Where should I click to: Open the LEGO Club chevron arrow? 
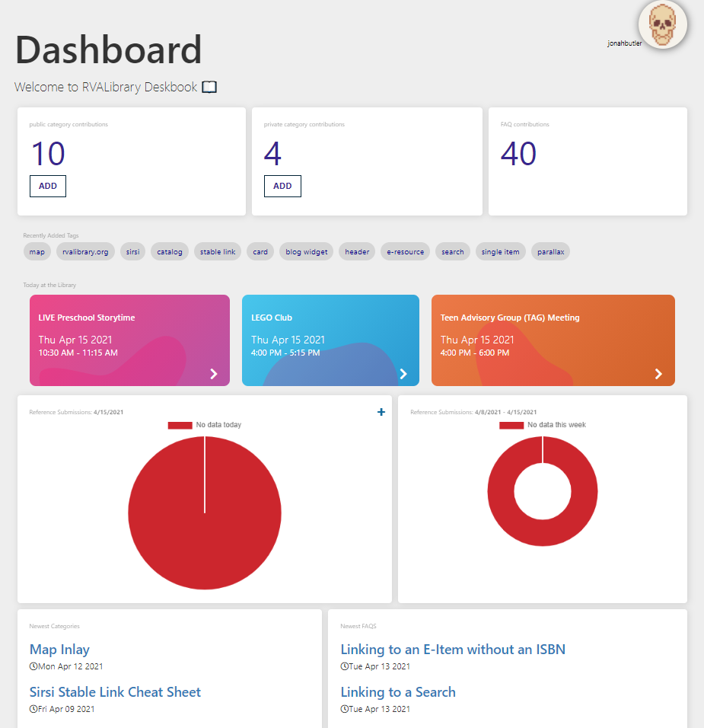[403, 374]
